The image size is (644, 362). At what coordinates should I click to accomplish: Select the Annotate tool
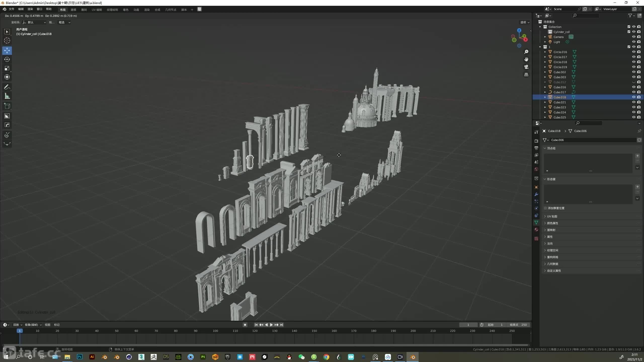point(7,87)
